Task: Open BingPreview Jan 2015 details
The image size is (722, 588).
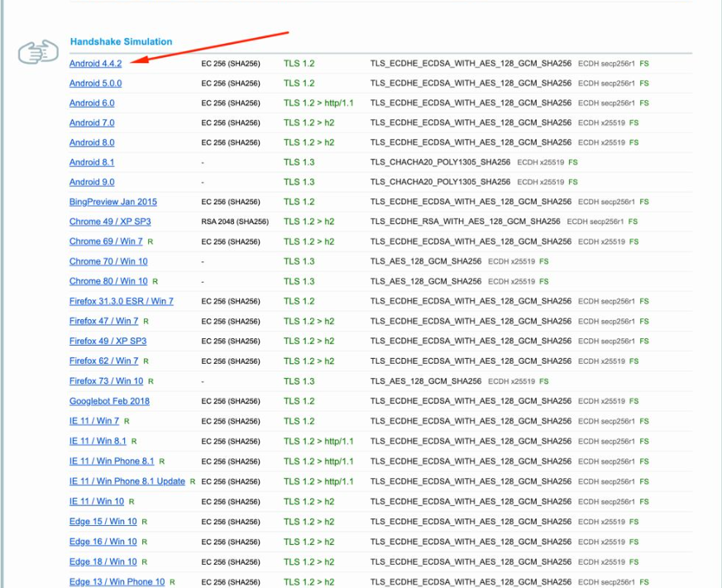Action: click(x=112, y=202)
